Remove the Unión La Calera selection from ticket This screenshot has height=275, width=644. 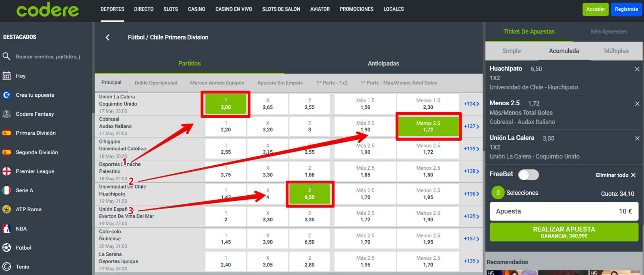pos(637,138)
